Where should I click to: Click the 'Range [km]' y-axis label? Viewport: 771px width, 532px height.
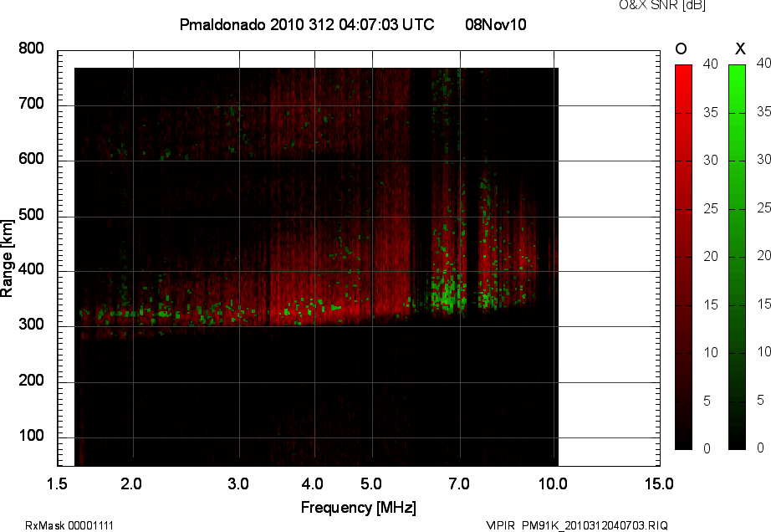click(x=7, y=258)
